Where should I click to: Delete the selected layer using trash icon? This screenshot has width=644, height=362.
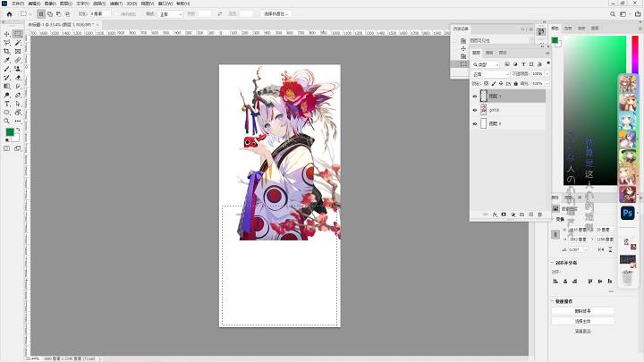539,215
